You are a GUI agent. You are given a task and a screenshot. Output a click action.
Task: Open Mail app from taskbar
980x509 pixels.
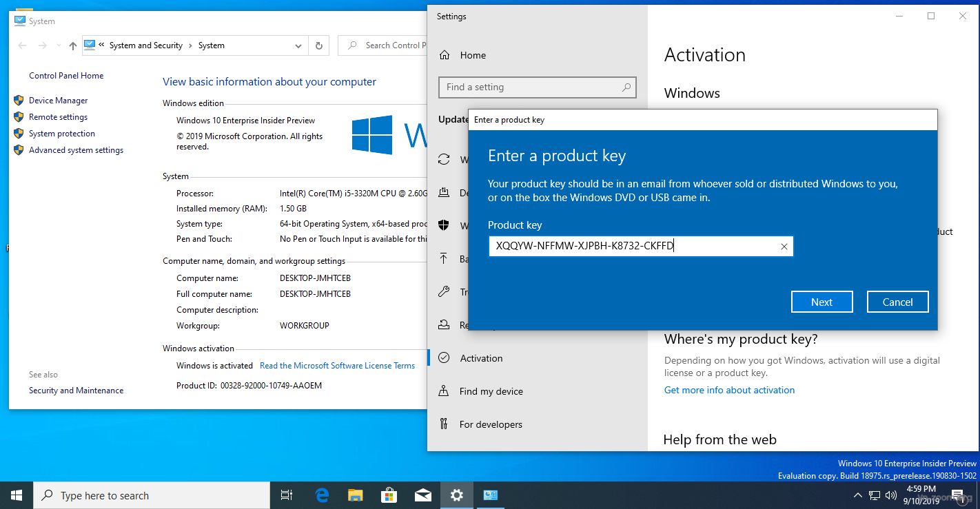click(423, 495)
